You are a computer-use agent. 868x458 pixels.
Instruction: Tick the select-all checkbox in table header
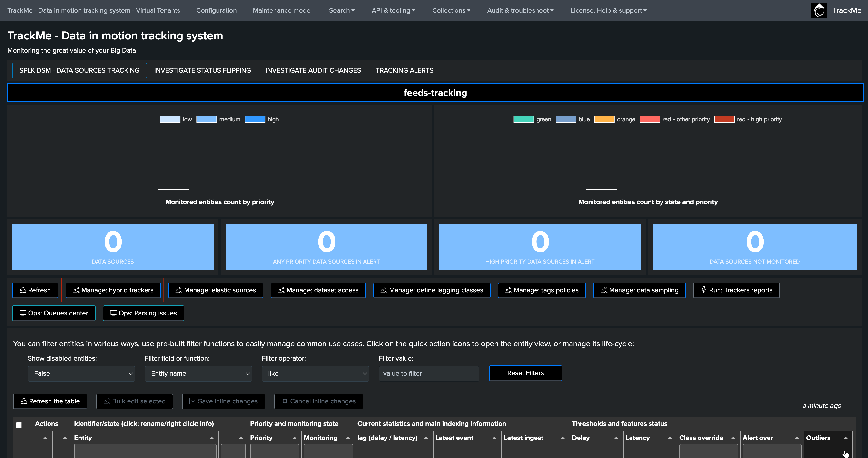pyautogui.click(x=19, y=425)
